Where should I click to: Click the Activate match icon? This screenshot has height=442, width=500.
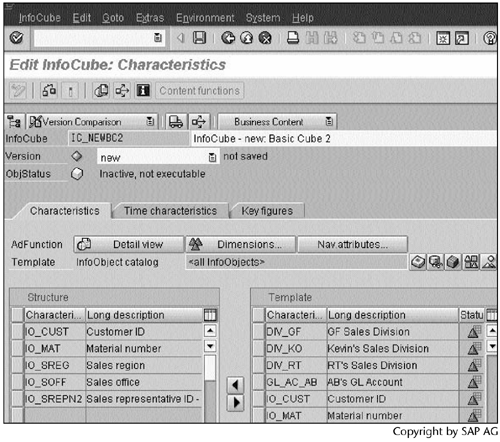click(x=70, y=91)
